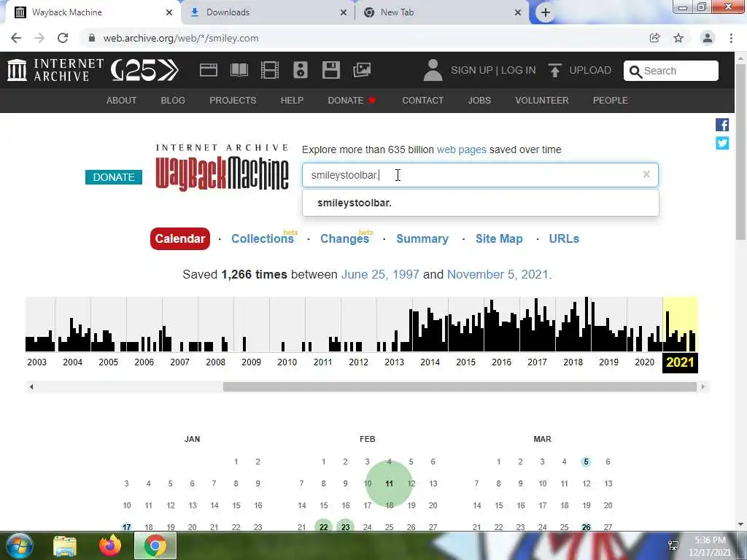747x560 pixels.
Task: Click the LOG IN link
Action: tap(519, 70)
